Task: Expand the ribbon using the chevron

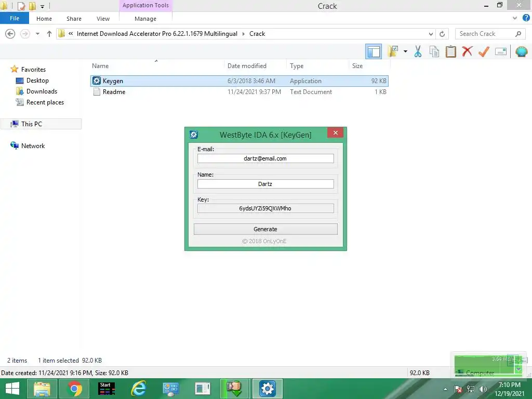Action: coord(515,18)
